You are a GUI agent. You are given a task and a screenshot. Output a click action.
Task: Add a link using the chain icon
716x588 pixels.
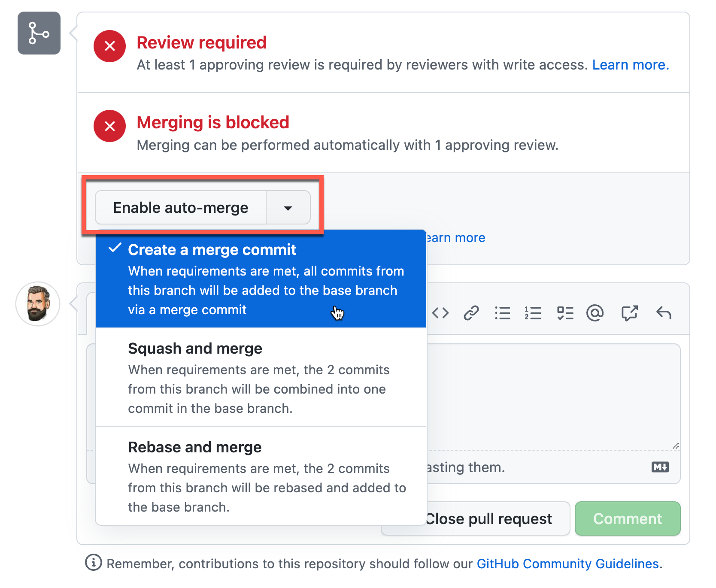(471, 313)
